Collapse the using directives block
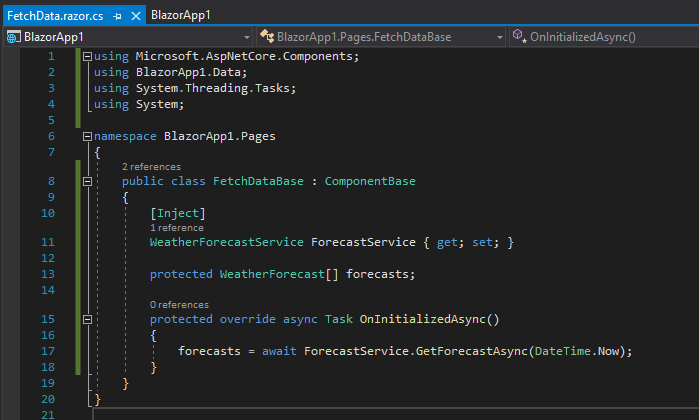The width and height of the screenshot is (699, 420). (x=87, y=56)
